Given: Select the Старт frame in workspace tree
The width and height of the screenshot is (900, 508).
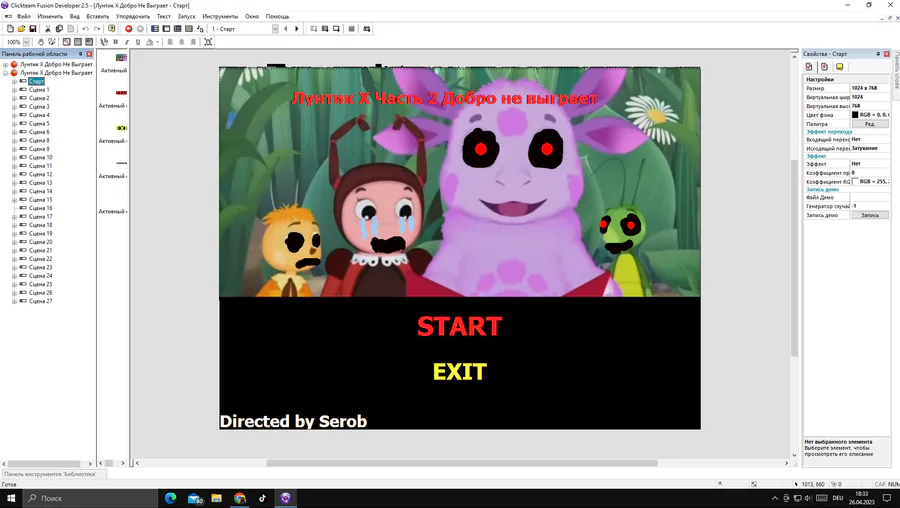Looking at the screenshot, I should coord(36,82).
